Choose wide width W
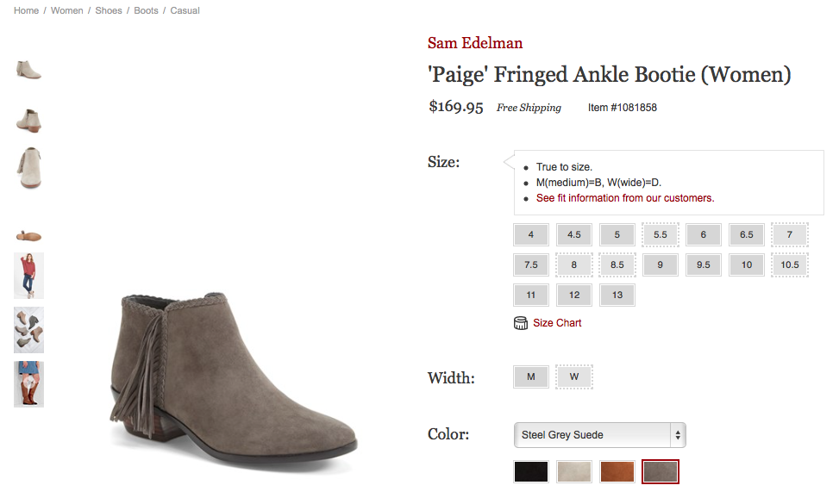 (574, 376)
